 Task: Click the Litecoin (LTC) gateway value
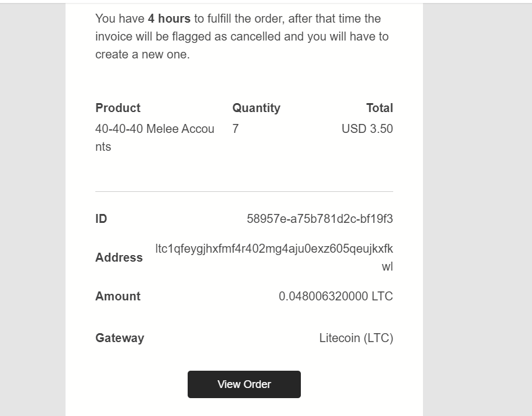coord(356,338)
